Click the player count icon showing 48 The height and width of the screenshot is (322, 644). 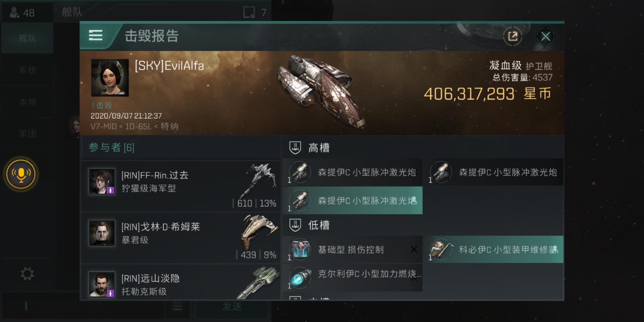22,13
